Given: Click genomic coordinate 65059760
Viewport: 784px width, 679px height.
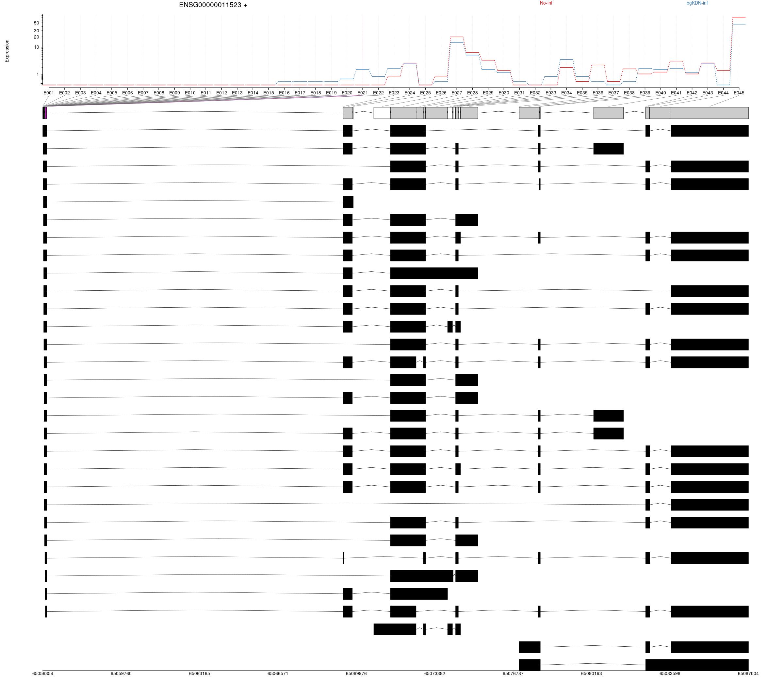Looking at the screenshot, I should pyautogui.click(x=121, y=674).
